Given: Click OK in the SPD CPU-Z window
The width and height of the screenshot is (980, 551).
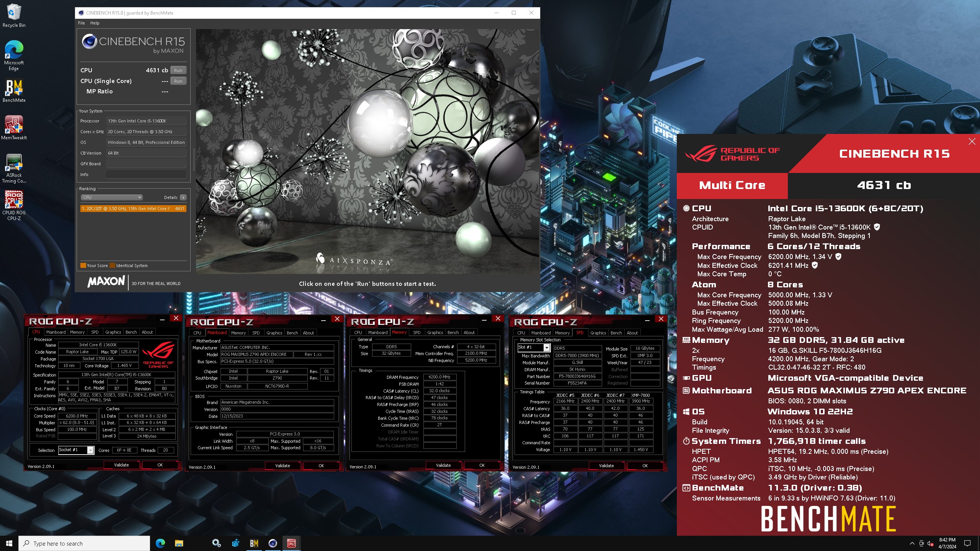Looking at the screenshot, I should coord(645,466).
